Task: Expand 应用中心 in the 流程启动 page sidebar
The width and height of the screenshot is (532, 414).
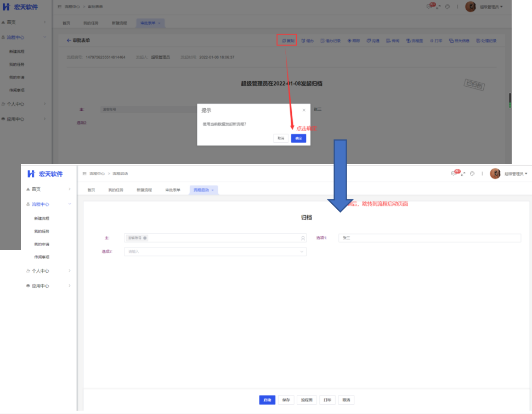Action: 48,286
